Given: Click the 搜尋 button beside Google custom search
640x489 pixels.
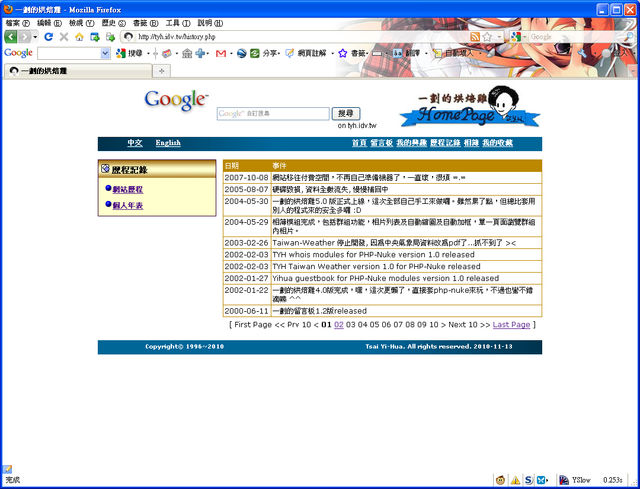Looking at the screenshot, I should pyautogui.click(x=345, y=114).
